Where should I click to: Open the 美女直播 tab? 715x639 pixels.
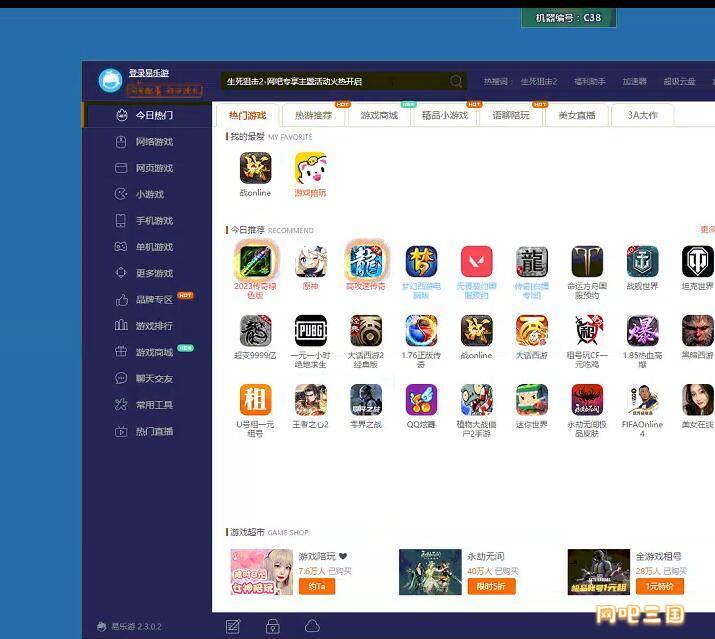(x=576, y=115)
